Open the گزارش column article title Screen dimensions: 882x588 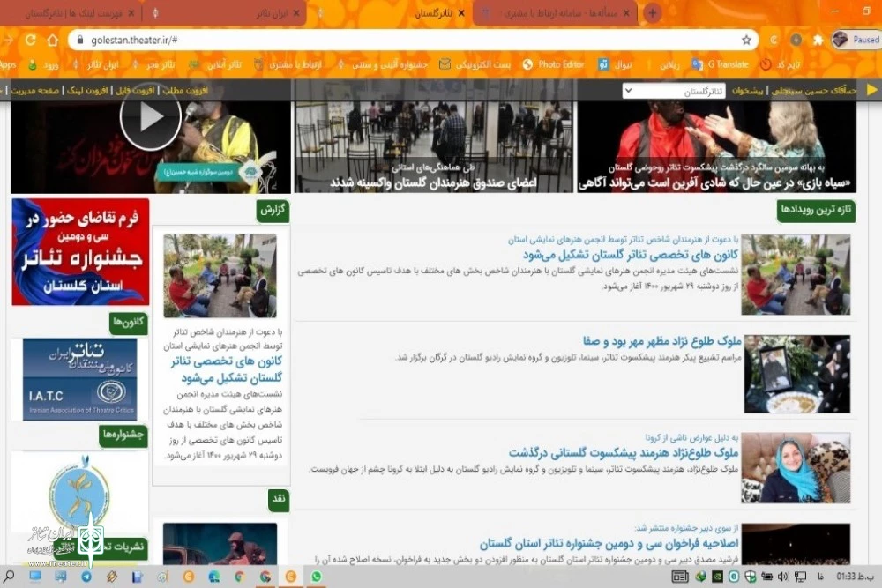[x=227, y=369]
